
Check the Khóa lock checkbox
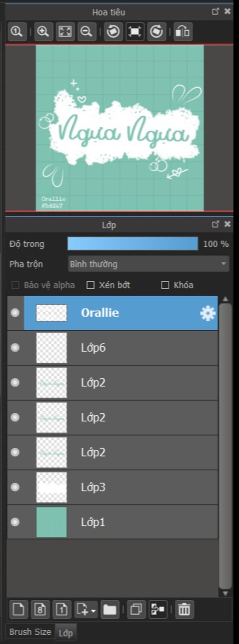coord(165,285)
